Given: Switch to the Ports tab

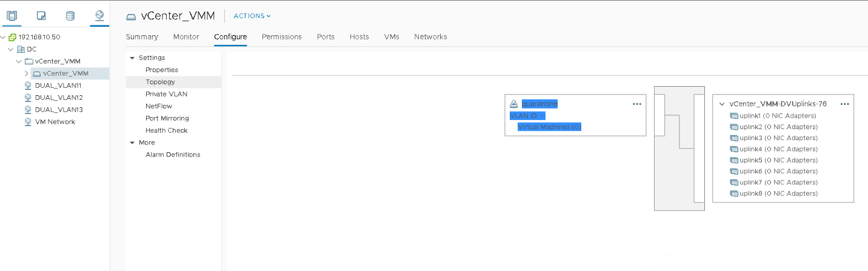Looking at the screenshot, I should [x=326, y=37].
